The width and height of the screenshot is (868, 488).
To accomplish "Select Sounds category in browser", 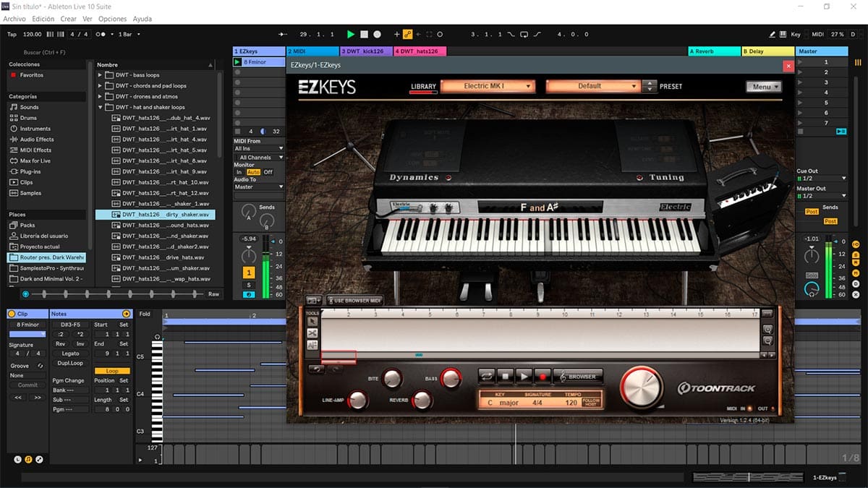I will 29,107.
